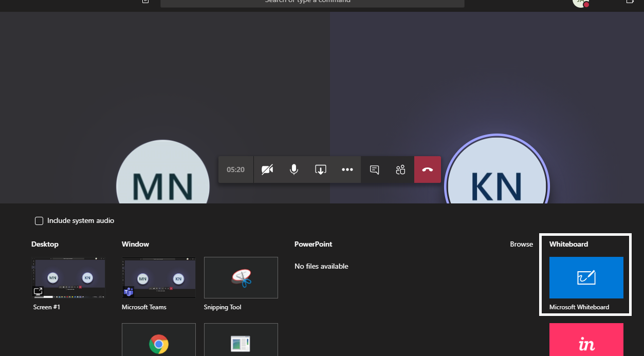644x356 pixels.
Task: Enable Include system audio checkbox
Action: (39, 221)
